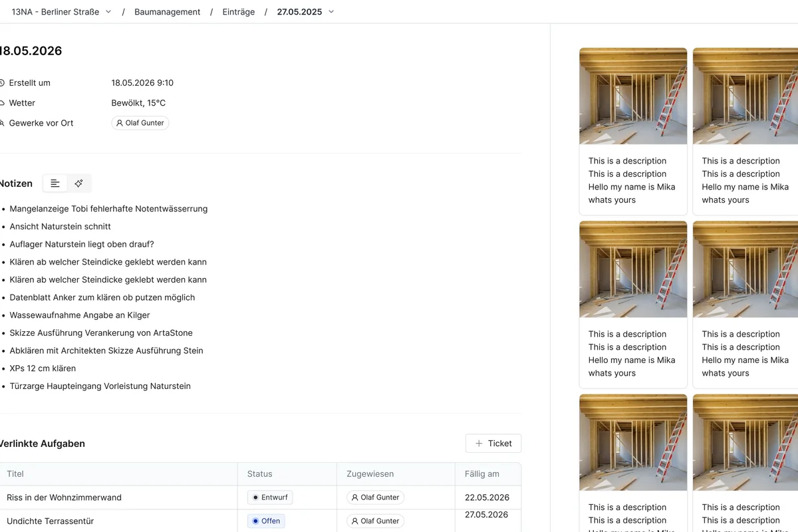
Task: Click the Olaf Gunter chip under Gewerke vor Ort
Action: pos(140,123)
